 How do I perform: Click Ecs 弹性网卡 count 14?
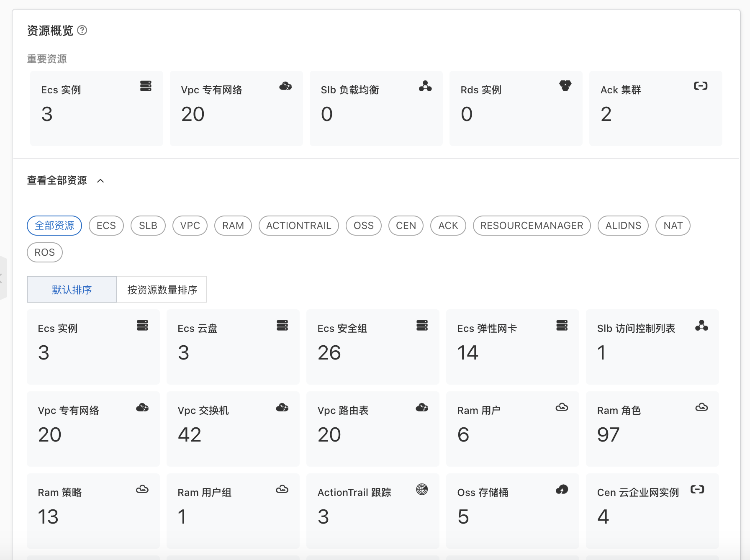pyautogui.click(x=468, y=353)
